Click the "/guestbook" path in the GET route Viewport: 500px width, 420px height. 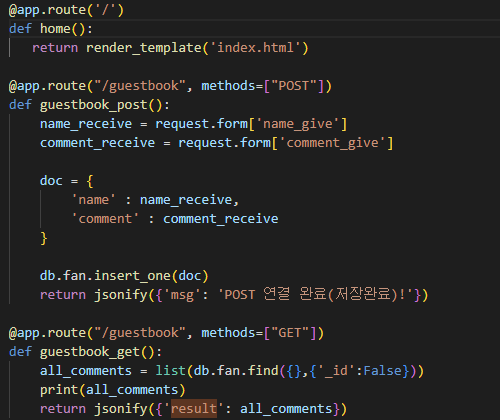(140, 333)
